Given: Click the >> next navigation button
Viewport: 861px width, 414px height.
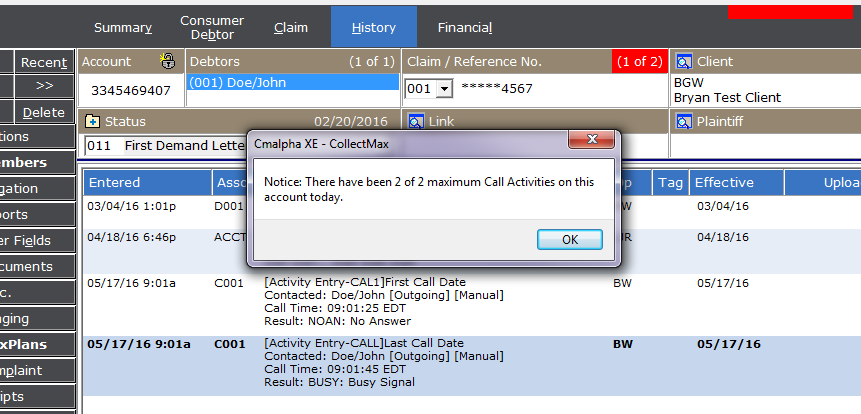Looking at the screenshot, I should 44,86.
